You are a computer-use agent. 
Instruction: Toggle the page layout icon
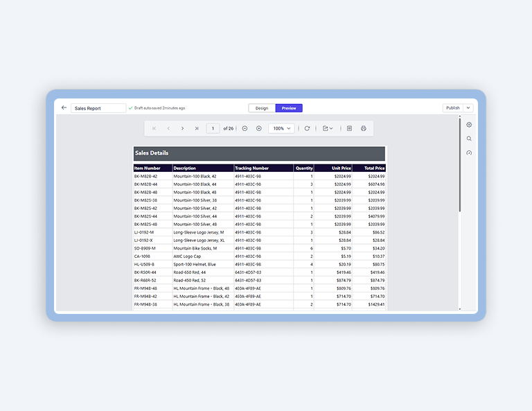point(349,128)
